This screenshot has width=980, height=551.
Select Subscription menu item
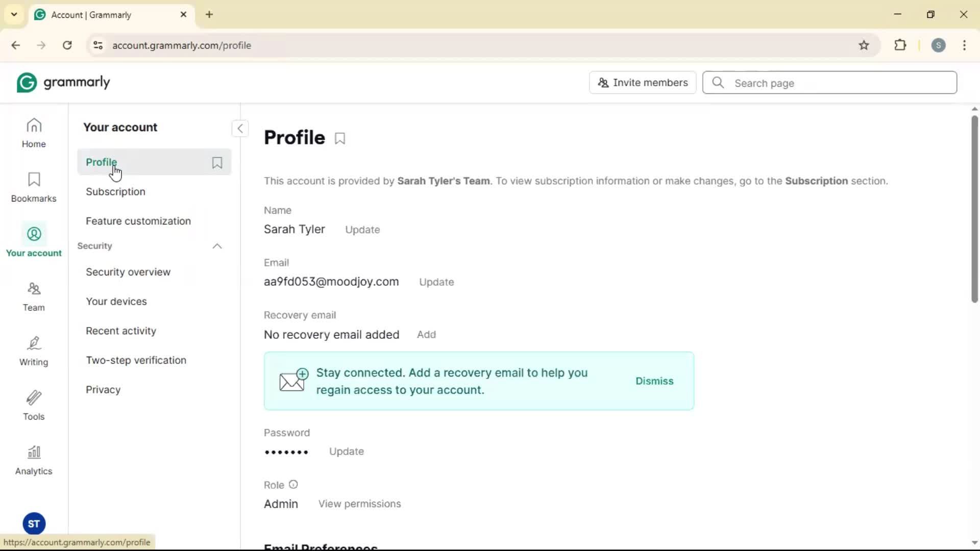point(115,192)
